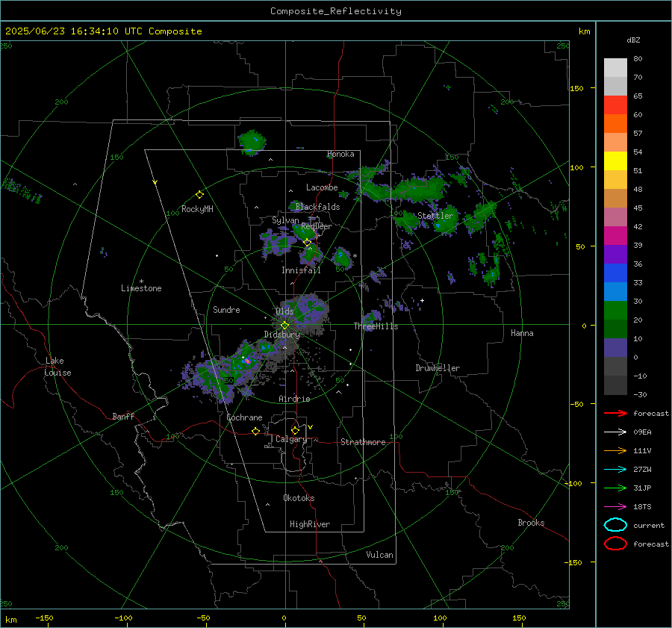The image size is (672, 628).
Task: Select the ThreeHills label
Action: 376,326
